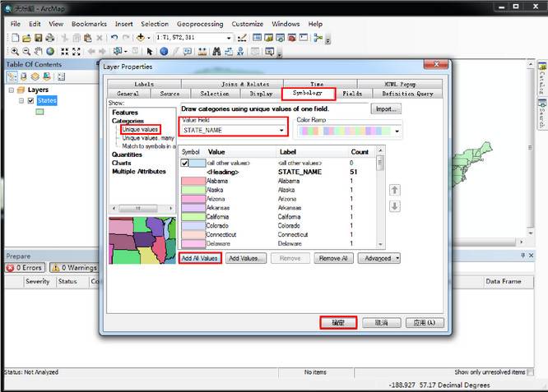Switch to the Definition Query tab
Image resolution: width=548 pixels, height=392 pixels.
pyautogui.click(x=407, y=94)
